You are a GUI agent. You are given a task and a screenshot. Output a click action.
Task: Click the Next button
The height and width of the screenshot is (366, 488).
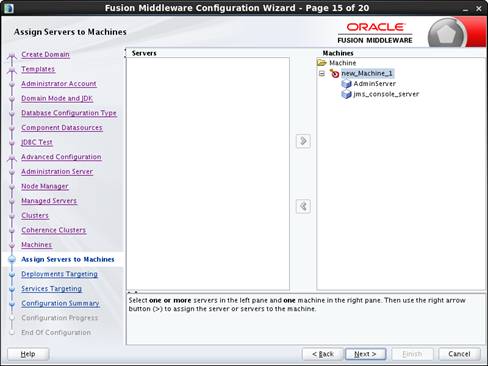[365, 354]
